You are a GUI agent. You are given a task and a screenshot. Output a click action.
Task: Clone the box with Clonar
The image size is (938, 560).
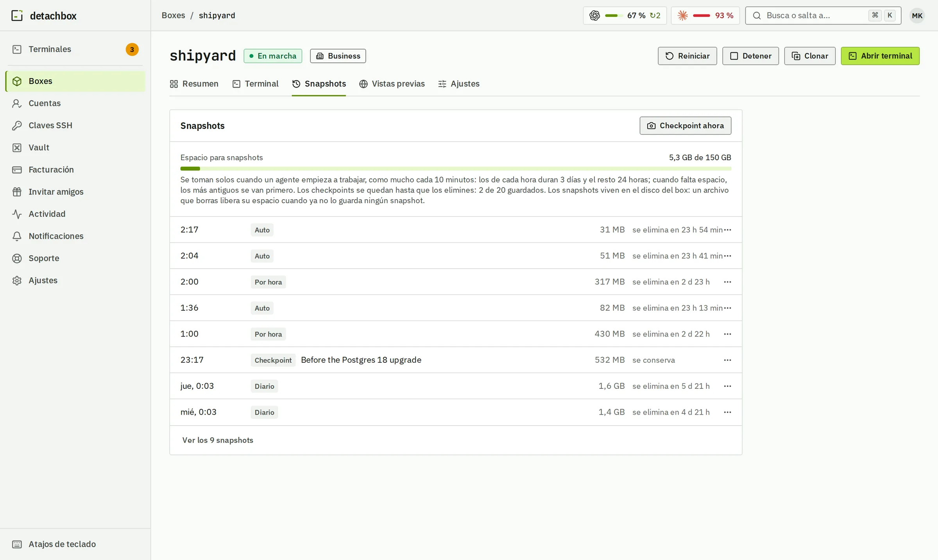(809, 56)
